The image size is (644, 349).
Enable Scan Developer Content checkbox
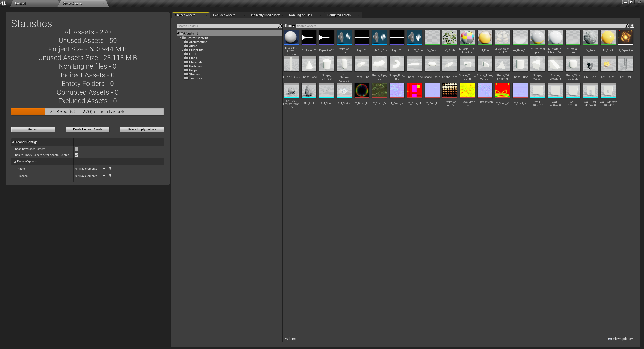76,149
